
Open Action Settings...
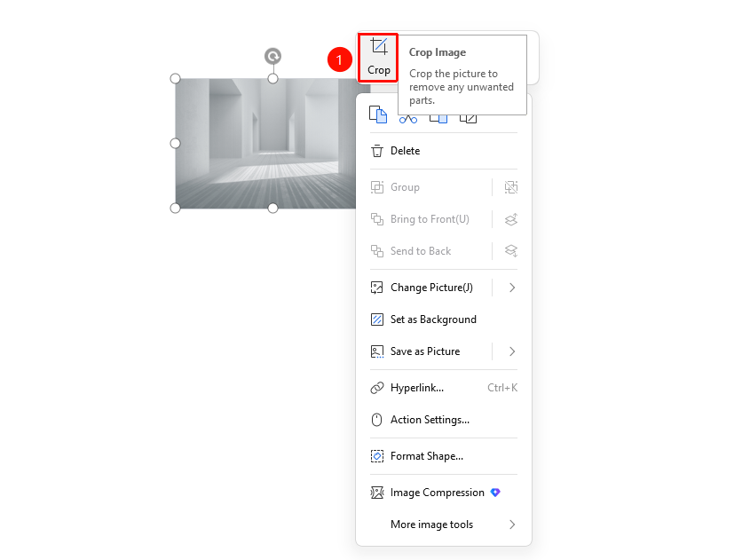444,420
